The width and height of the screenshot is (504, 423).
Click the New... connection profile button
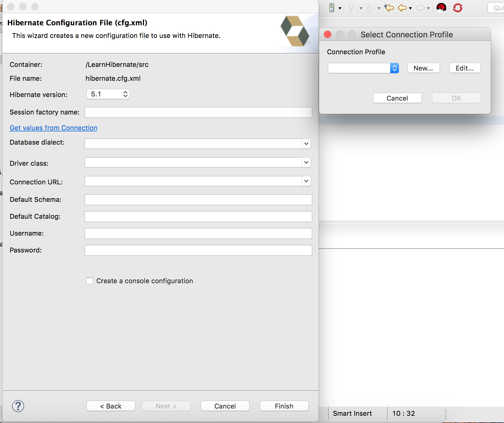(x=423, y=68)
